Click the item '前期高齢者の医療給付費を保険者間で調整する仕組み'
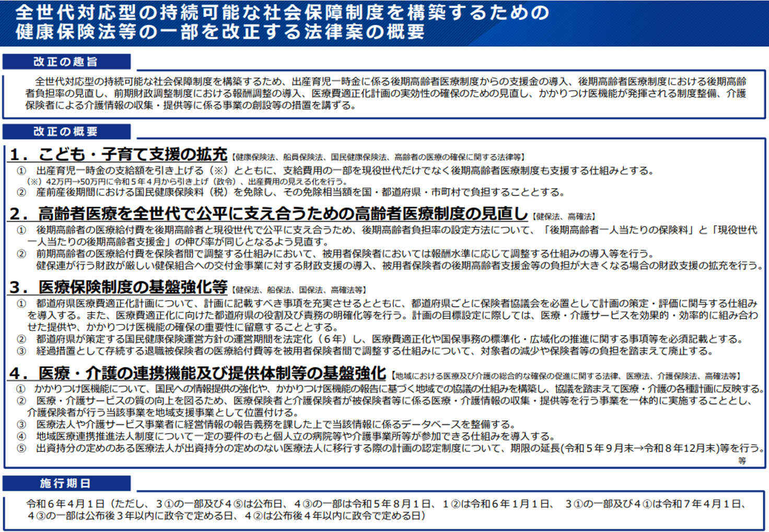Image resolution: width=769 pixels, height=532 pixels. click(x=335, y=253)
